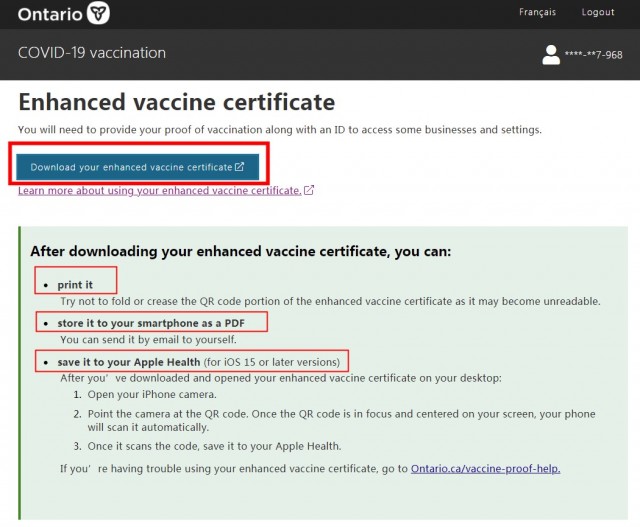Open the Ontario wordmark in header
Screen dimensions: 640x527
pos(50,14)
